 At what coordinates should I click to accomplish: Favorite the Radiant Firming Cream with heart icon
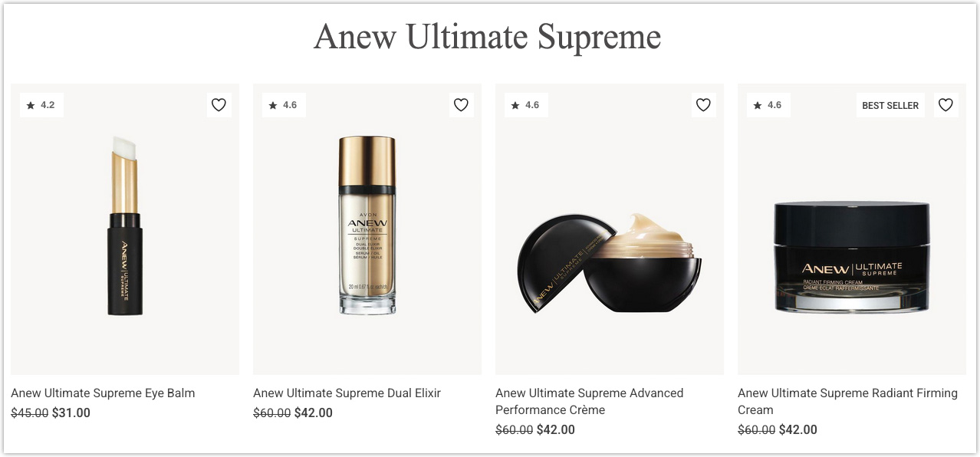pyautogui.click(x=945, y=104)
